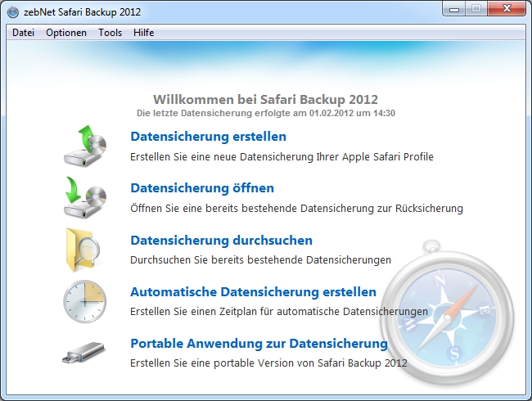
Task: Click the Datensicherung erstellen link
Action: (x=209, y=137)
